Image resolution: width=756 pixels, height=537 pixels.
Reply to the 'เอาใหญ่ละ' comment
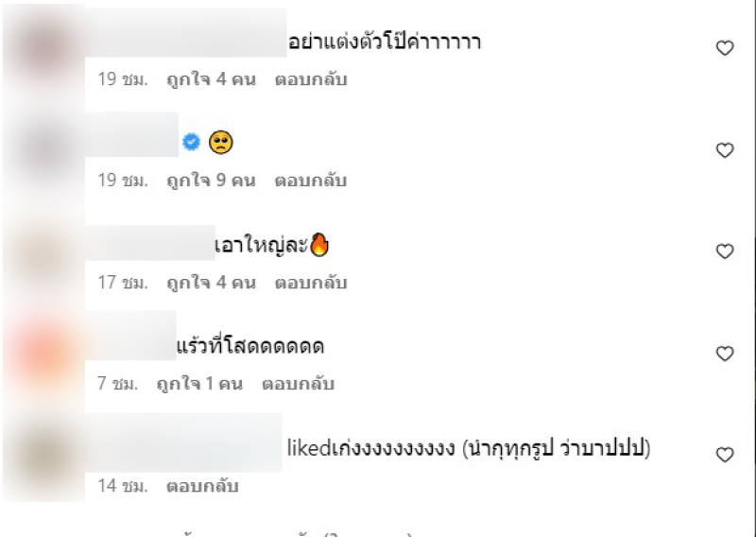(311, 283)
